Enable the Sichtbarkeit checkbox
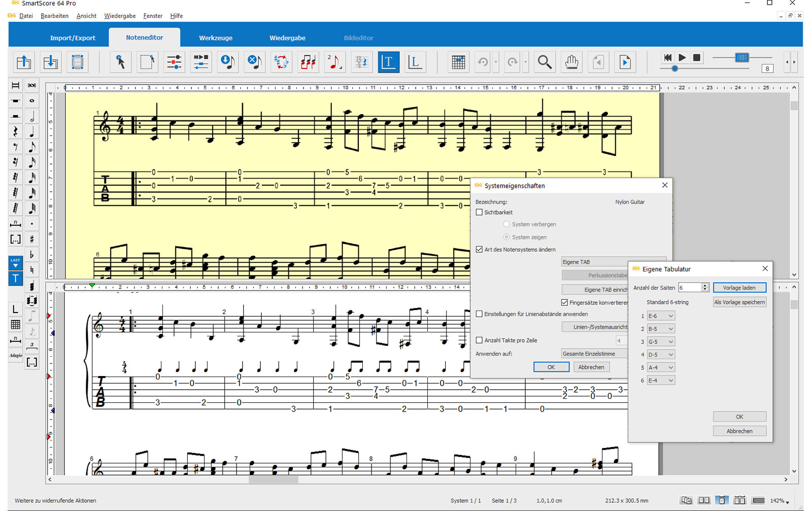 pos(479,212)
